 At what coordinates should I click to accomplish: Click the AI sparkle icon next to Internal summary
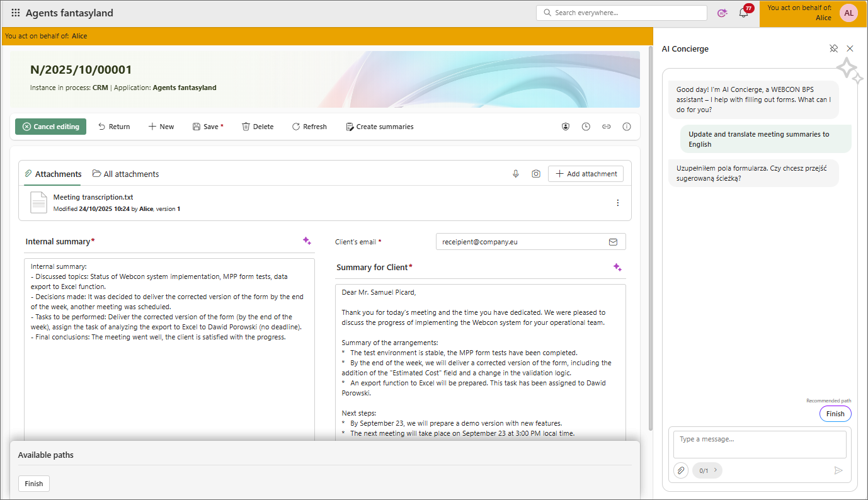307,241
